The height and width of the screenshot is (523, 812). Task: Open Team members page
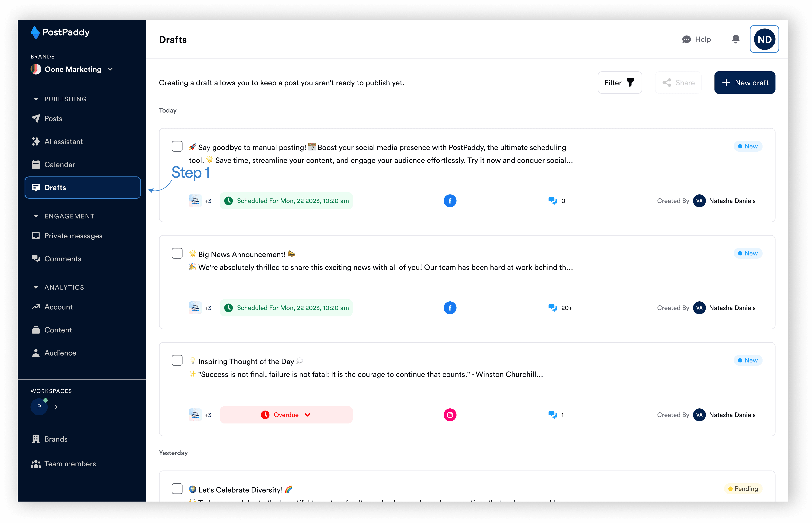[70, 464]
